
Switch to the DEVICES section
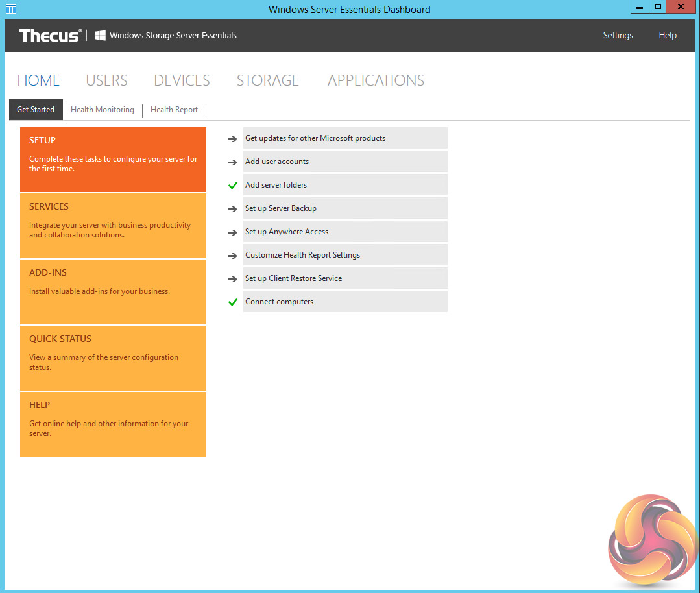(x=182, y=80)
